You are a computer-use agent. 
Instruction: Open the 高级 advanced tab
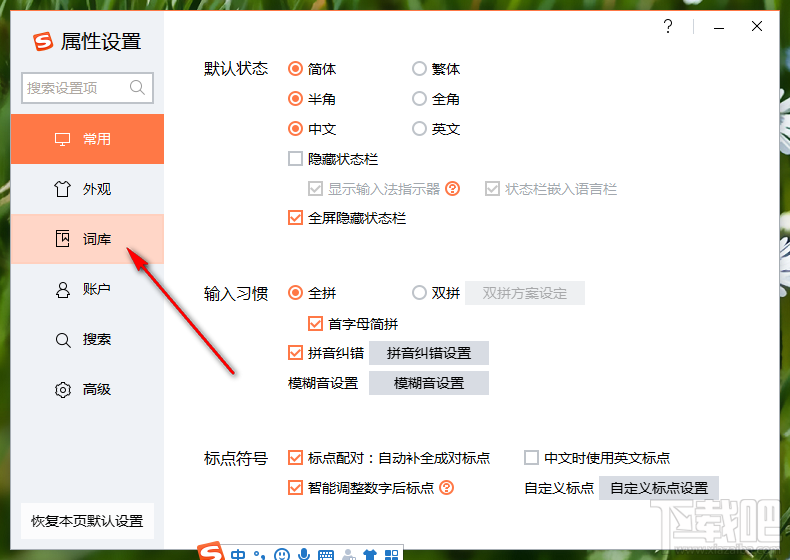[x=87, y=389]
